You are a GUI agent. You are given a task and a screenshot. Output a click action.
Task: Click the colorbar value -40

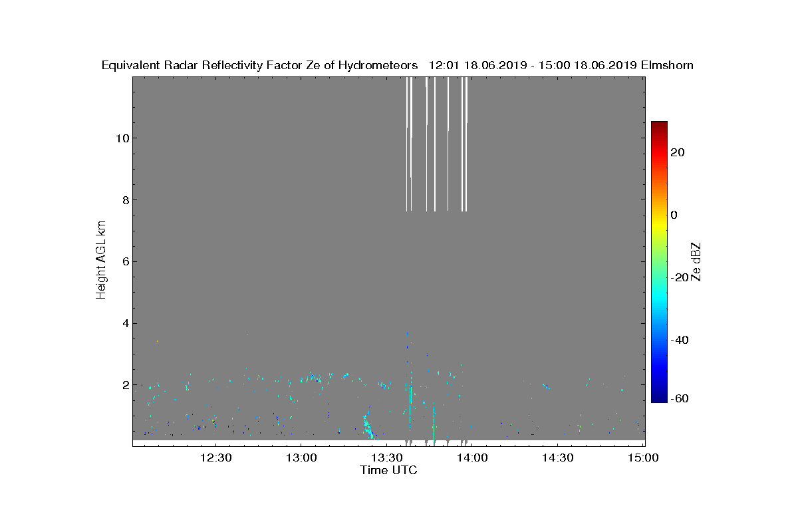pyautogui.click(x=679, y=340)
